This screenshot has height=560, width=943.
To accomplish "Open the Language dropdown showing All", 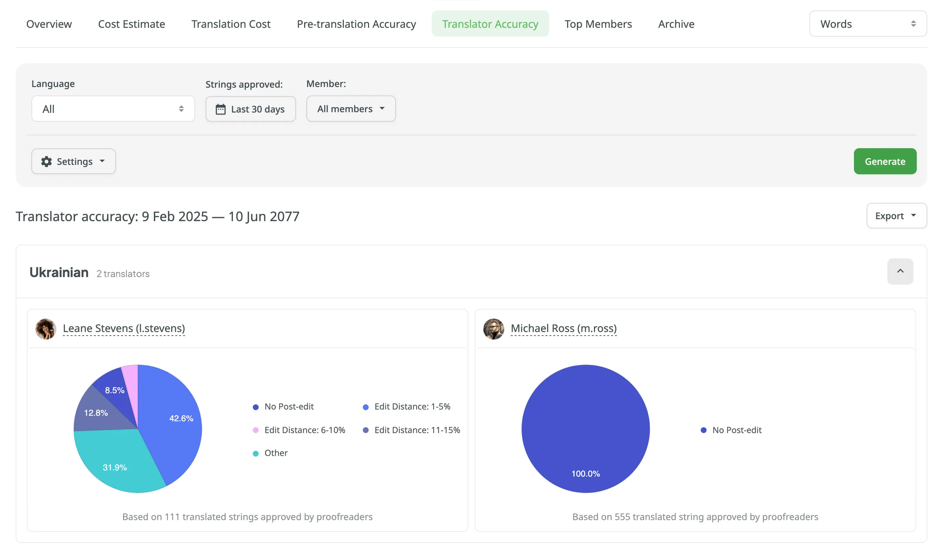I will pyautogui.click(x=113, y=109).
